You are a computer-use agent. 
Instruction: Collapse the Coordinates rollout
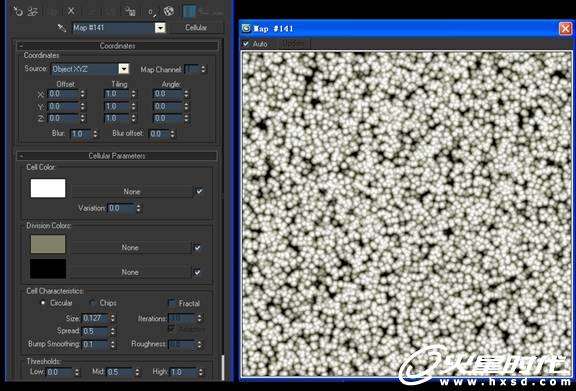(118, 46)
